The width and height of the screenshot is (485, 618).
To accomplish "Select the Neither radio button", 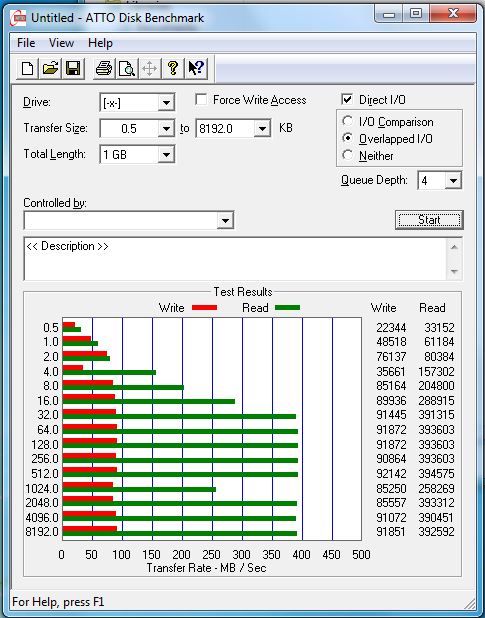I will click(x=347, y=155).
